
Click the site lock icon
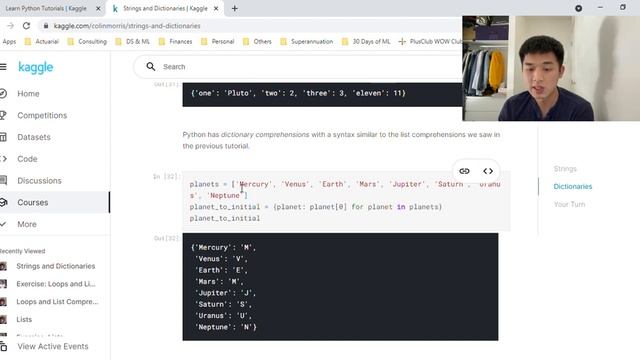46,26
